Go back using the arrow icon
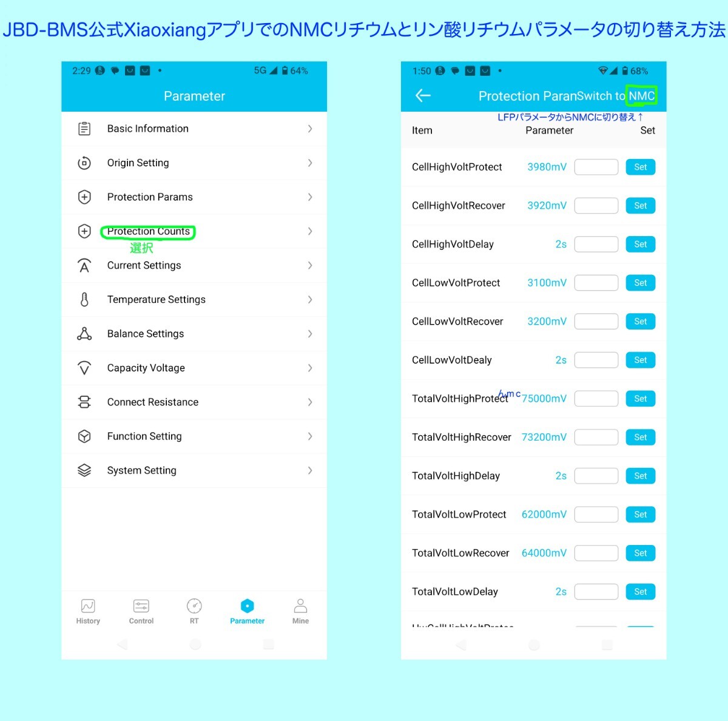Screen dimensions: 728x721 tap(423, 95)
